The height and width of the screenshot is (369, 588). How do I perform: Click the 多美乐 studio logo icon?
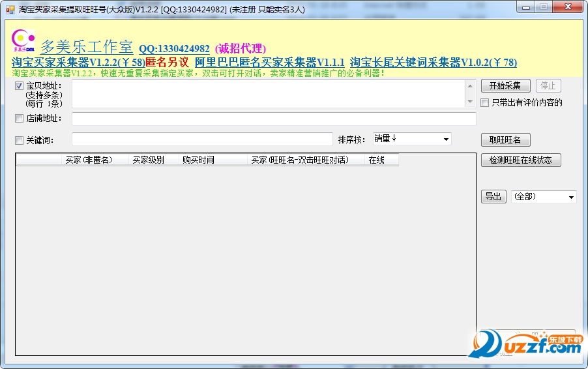[x=23, y=40]
